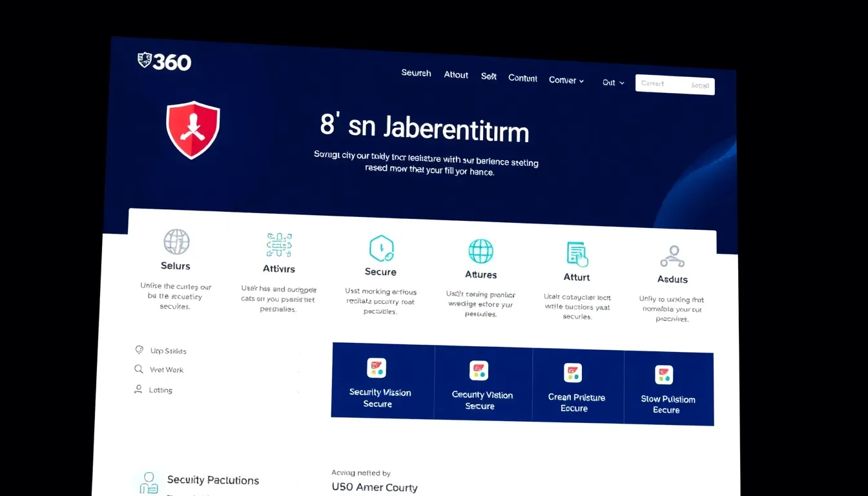This screenshot has height=496, width=868.
Task: Click the red shield icon in hero
Action: coord(192,129)
